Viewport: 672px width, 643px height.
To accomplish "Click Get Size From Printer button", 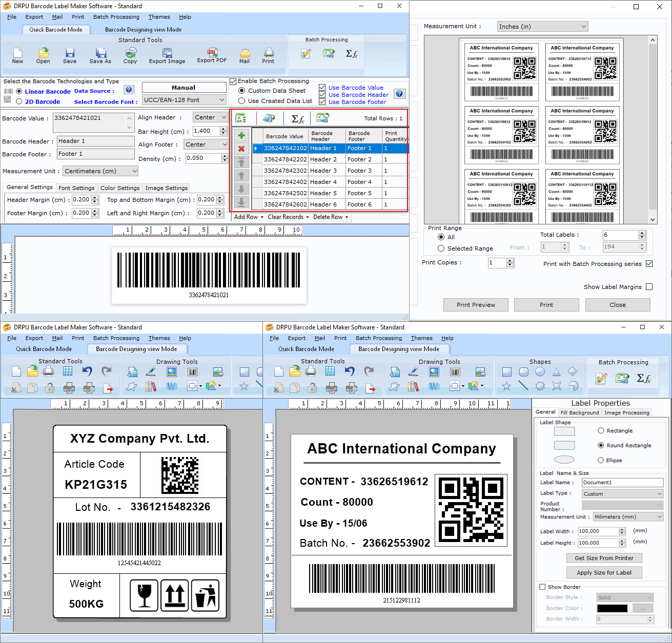I will coord(604,558).
